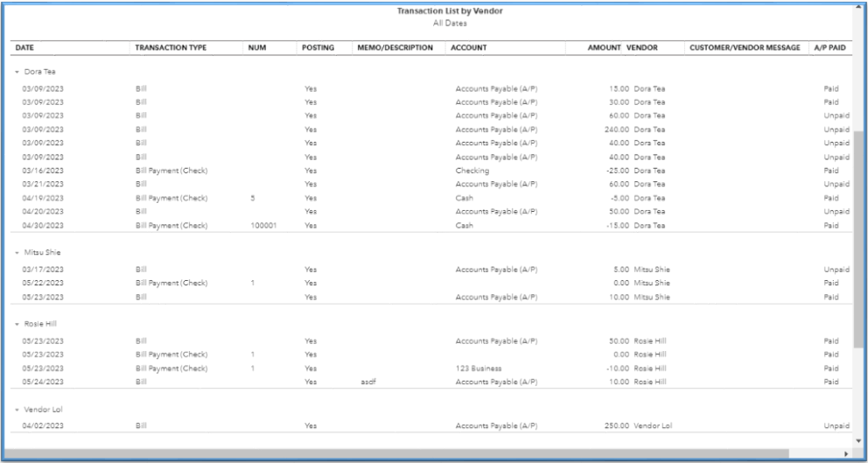This screenshot has width=868, height=463.
Task: Collapse the Rosie Hill vendor group
Action: pyautogui.click(x=17, y=324)
